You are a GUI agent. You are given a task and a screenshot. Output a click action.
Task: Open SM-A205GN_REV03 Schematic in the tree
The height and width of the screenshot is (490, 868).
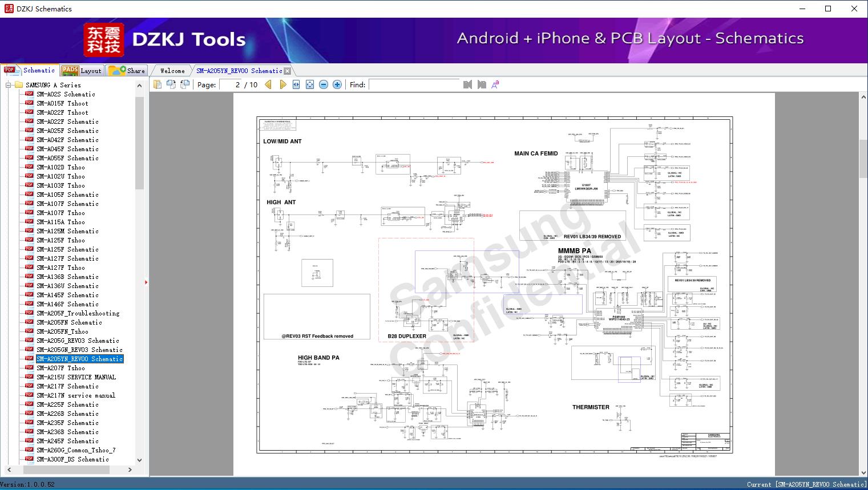[x=79, y=350]
